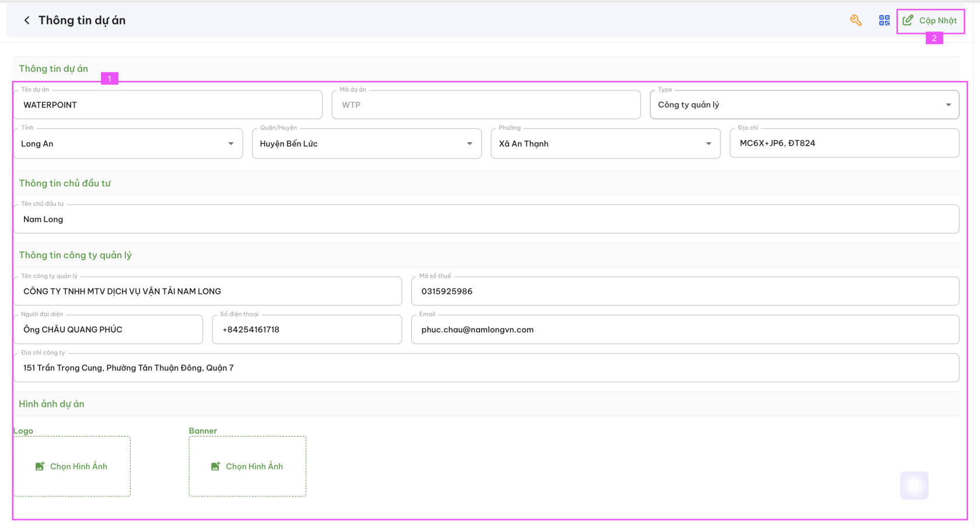This screenshot has width=980, height=528.
Task: Click the Thông tin công ty quản lý heading
Action: click(x=75, y=255)
